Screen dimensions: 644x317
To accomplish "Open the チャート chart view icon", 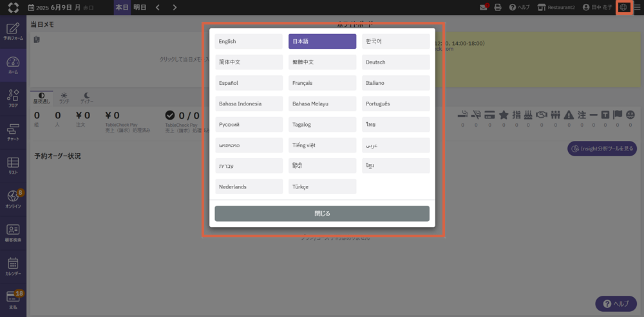I will tap(13, 133).
